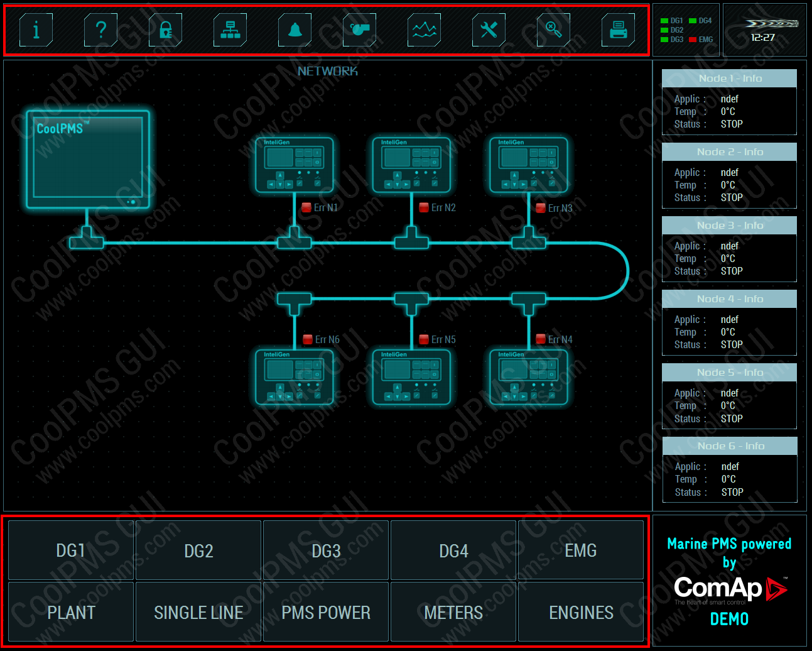Click the DEMO label under ComAp
812x651 pixels.
[x=730, y=620]
